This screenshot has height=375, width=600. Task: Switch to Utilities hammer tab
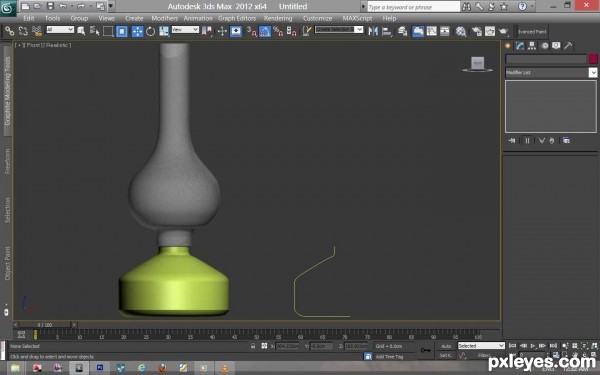click(568, 46)
